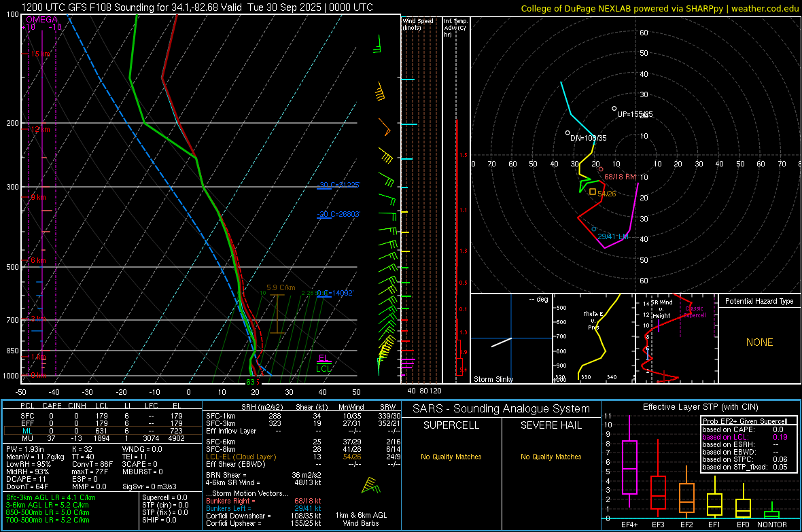Image resolution: width=802 pixels, height=532 pixels.
Task: Click the 'Corfidi Upshear = 155/25 kt' line
Action: [x=264, y=523]
